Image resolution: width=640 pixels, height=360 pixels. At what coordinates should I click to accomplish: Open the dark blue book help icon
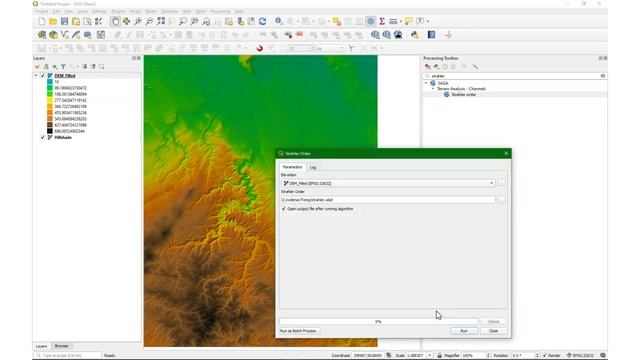[431, 35]
